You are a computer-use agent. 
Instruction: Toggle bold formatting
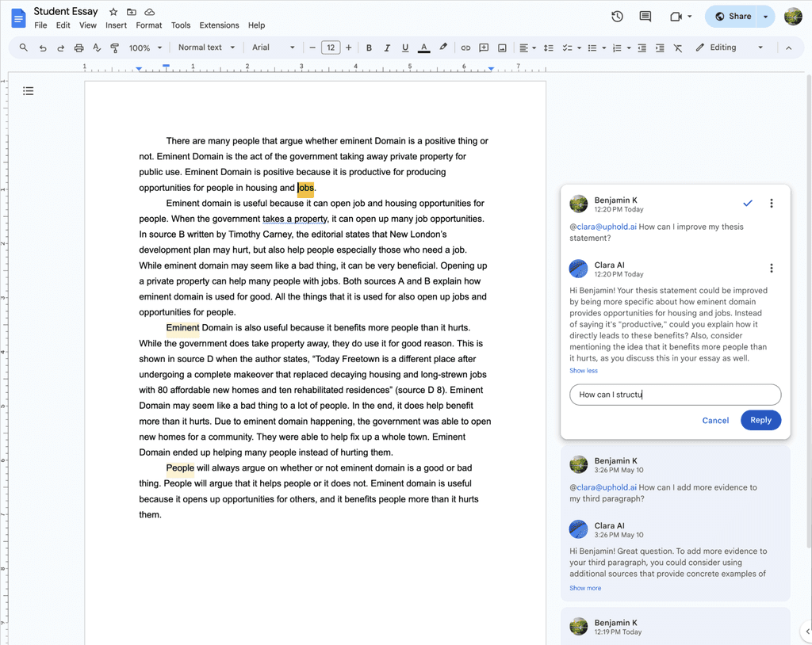pos(369,48)
